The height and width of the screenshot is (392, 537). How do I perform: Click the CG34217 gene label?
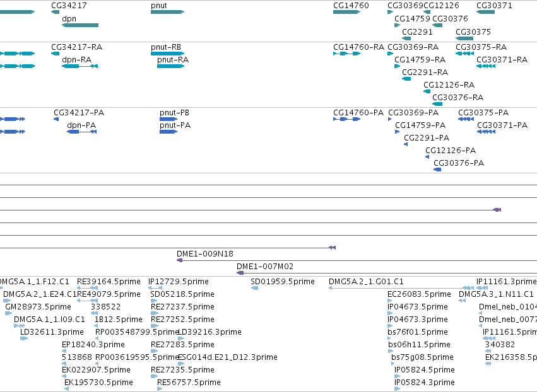coord(69,6)
